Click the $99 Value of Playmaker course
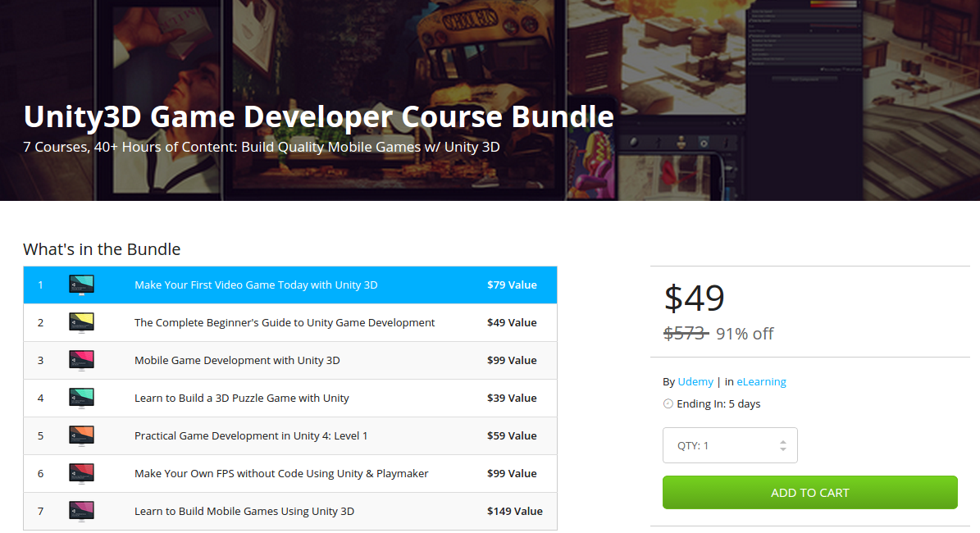 [512, 474]
